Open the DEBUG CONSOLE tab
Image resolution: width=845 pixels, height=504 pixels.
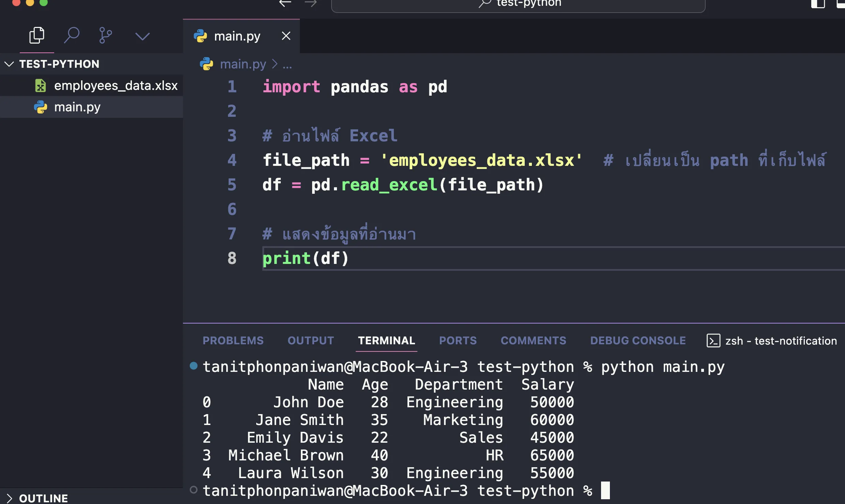638,341
